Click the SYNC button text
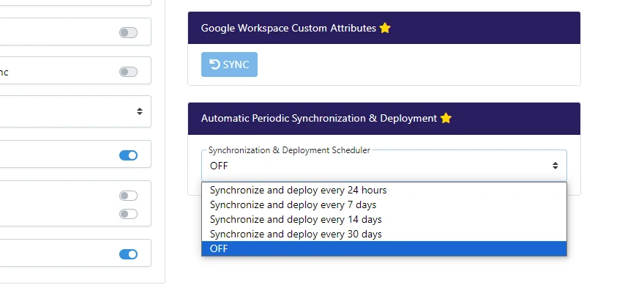The width and height of the screenshot is (644, 288). coord(236,64)
